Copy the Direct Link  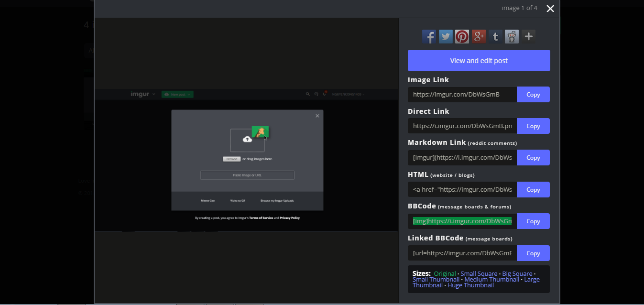coord(533,126)
